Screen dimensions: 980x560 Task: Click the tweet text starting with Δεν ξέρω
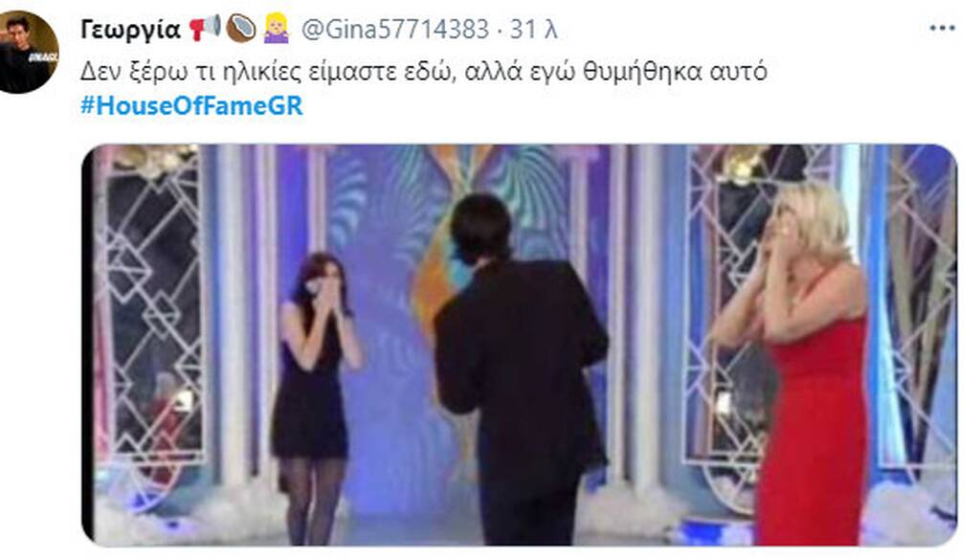423,71
